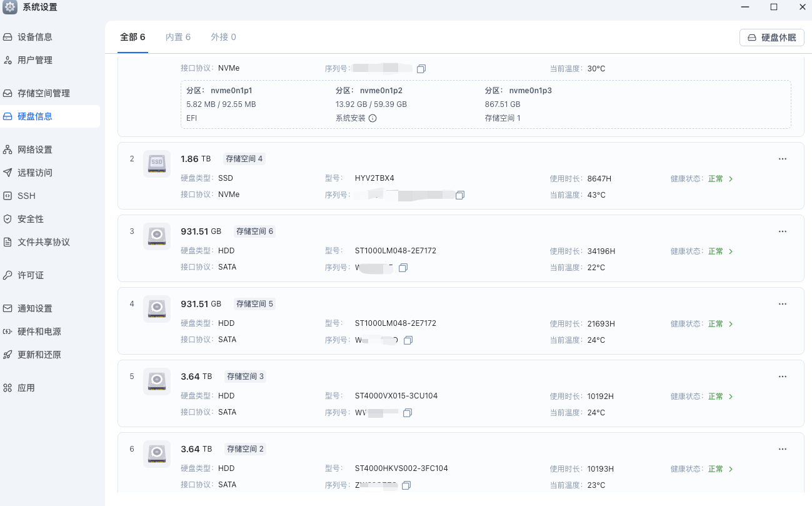This screenshot has width=812, height=506.
Task: Open the 网络设置 page
Action: (x=34, y=149)
